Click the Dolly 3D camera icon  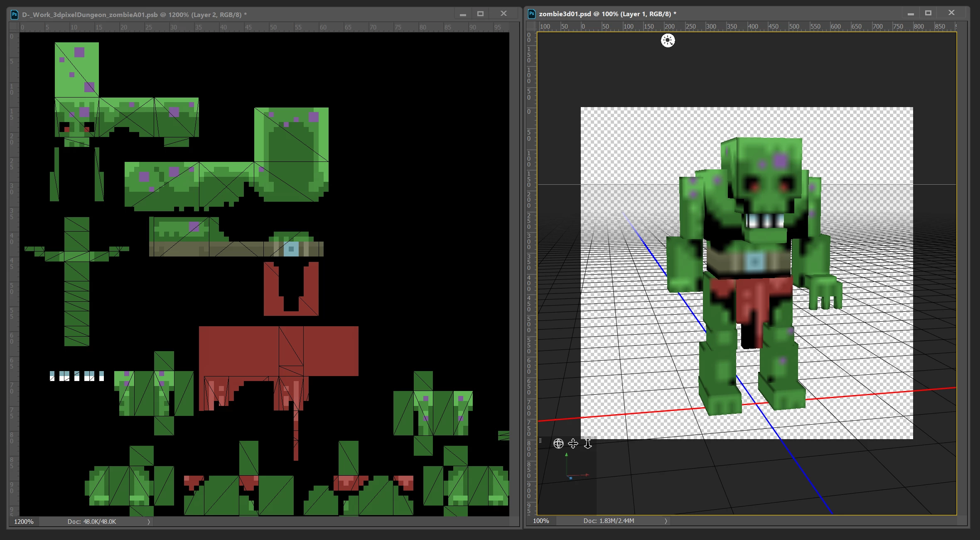pos(587,444)
